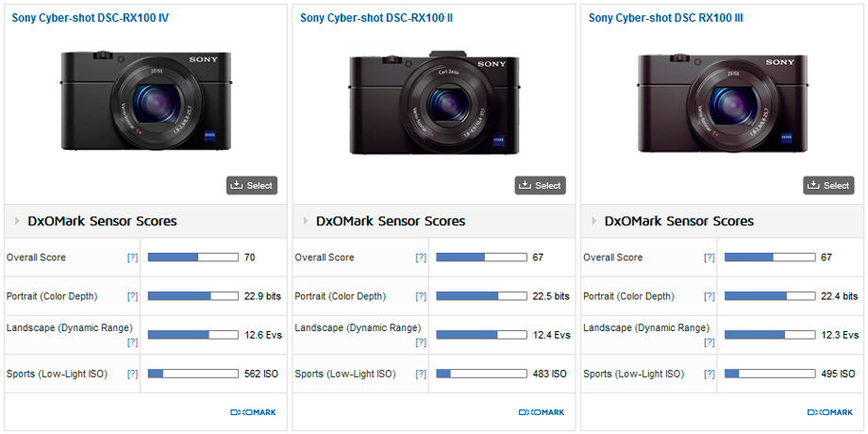This screenshot has height=434, width=868.
Task: Click the DxOMark logo under the RX100 IV panel
Action: click(x=252, y=412)
